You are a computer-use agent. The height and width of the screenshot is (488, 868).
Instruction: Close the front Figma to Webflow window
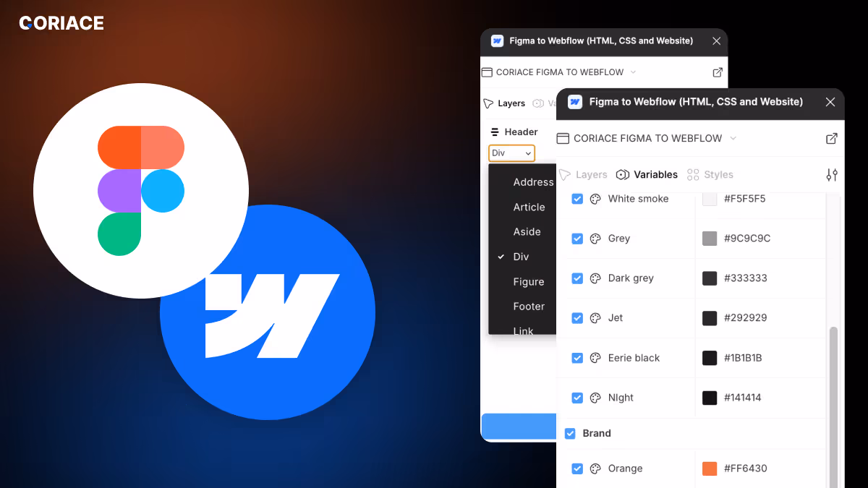(830, 102)
